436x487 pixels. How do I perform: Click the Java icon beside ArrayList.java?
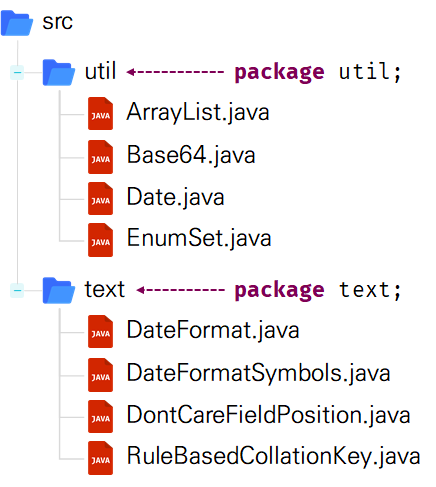100,113
